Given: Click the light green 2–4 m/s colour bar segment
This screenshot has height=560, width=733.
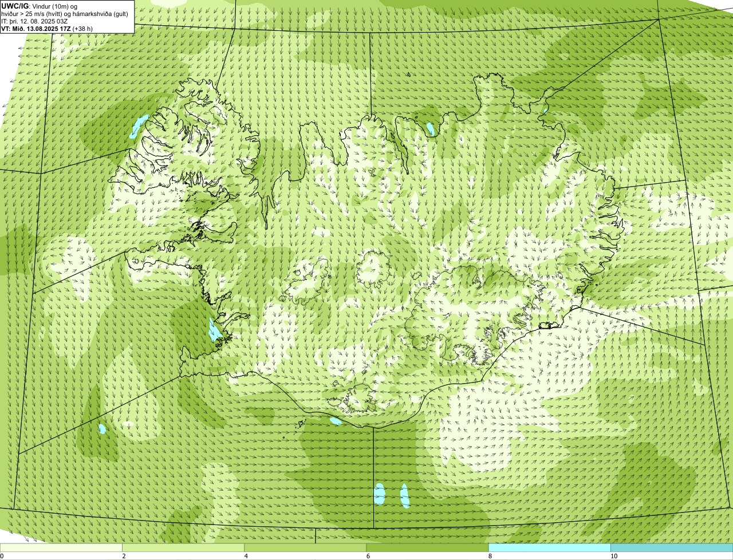Looking at the screenshot, I should [183, 548].
